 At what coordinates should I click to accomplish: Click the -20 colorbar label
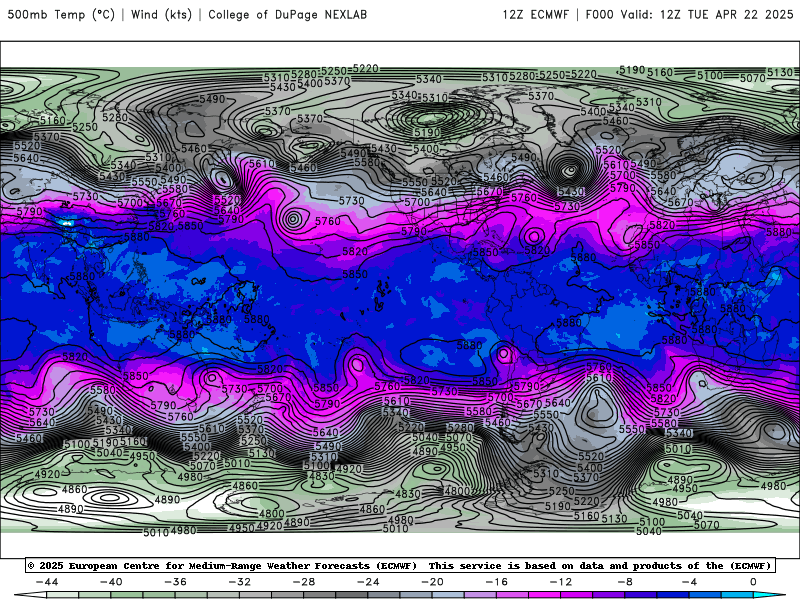[x=432, y=582]
